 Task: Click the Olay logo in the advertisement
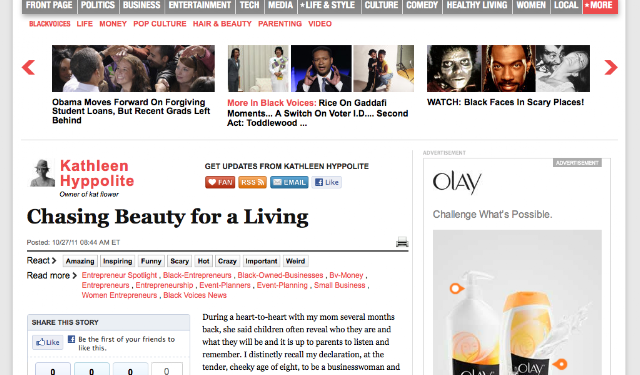457,182
